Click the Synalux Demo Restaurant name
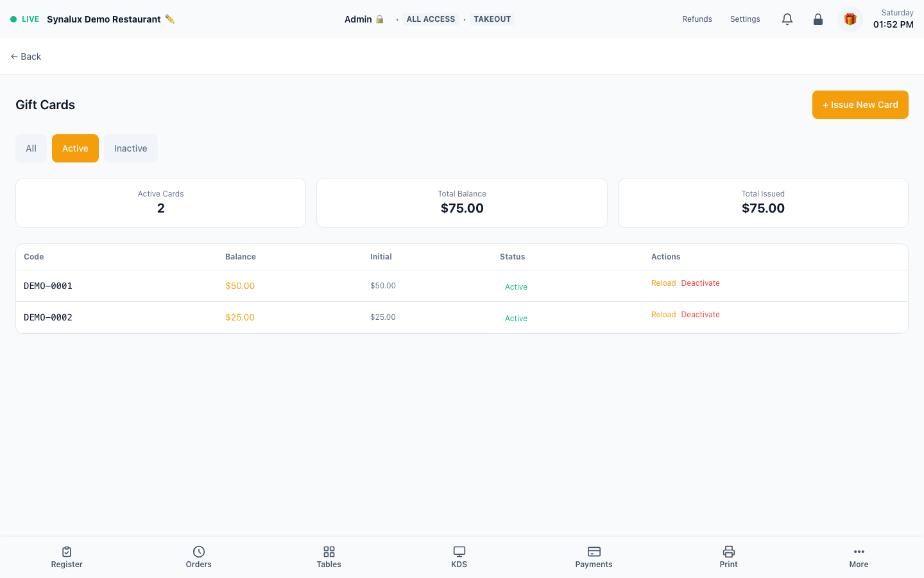 104,19
